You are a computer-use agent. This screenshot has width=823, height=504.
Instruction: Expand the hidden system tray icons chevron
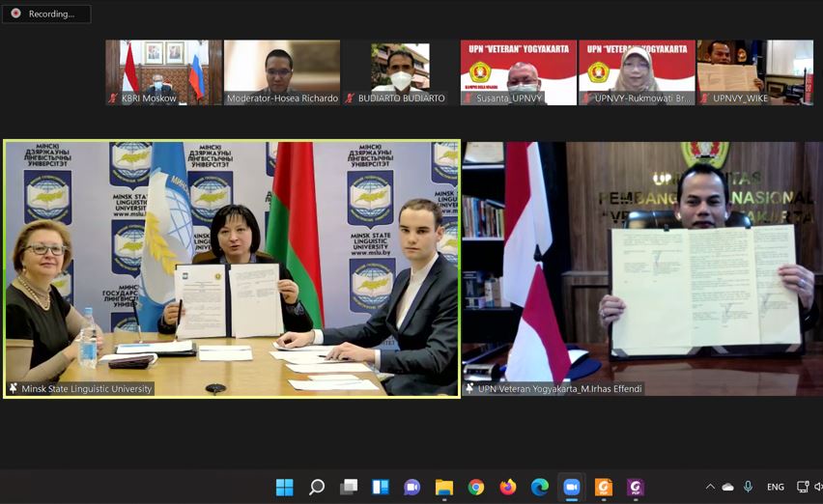point(710,487)
